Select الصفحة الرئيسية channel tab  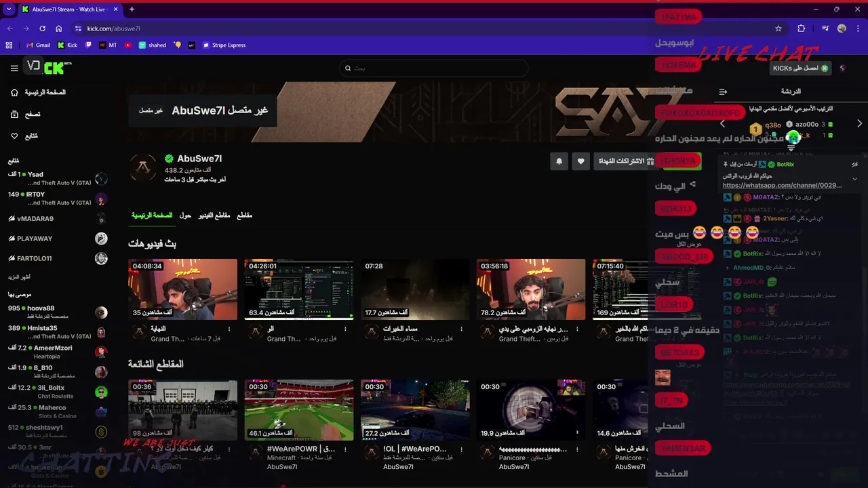click(152, 216)
